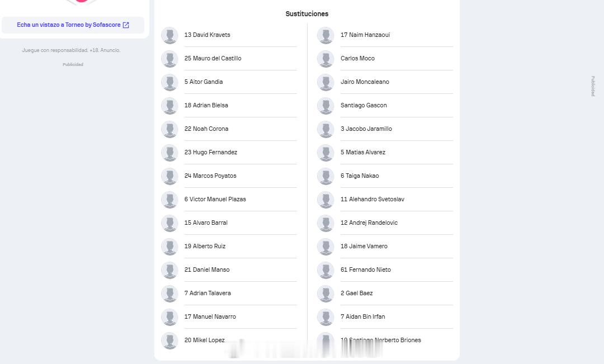Open 18 Adrian Bielsa's player page
Screen dimensions: 604x364
[229, 106]
